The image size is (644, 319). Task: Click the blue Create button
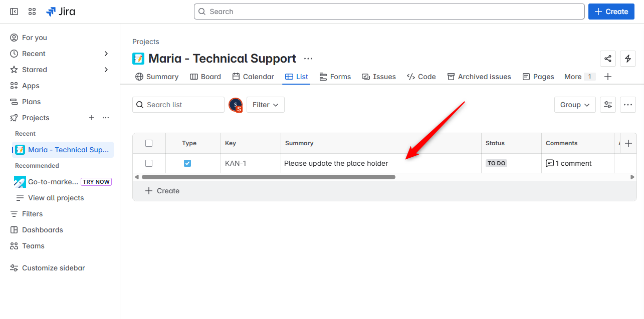pos(610,12)
